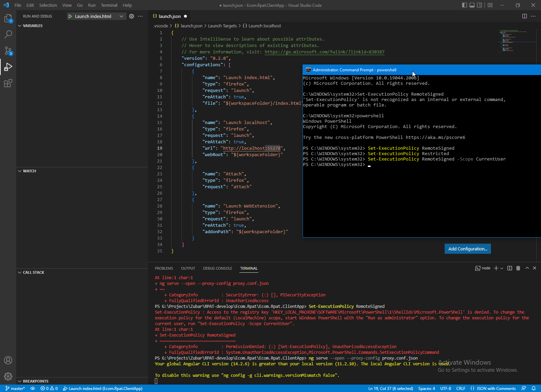Open the Terminal menu
The height and width of the screenshot is (392, 541).
click(109, 5)
